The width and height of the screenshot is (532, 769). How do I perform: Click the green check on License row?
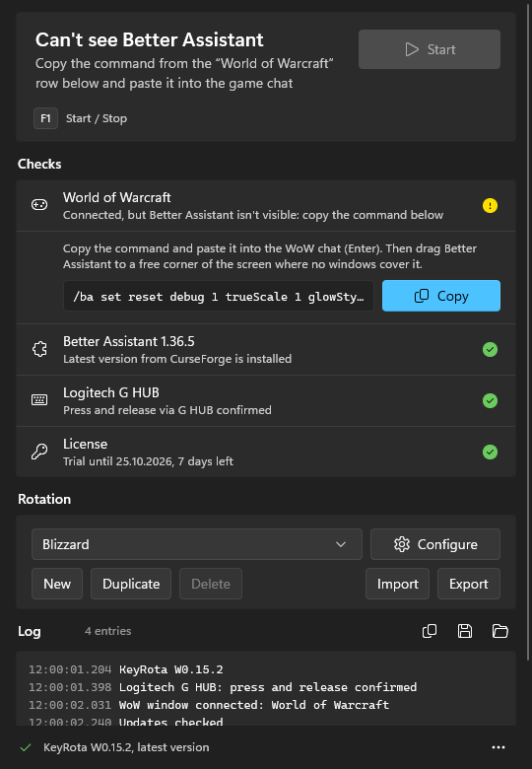pyautogui.click(x=490, y=452)
